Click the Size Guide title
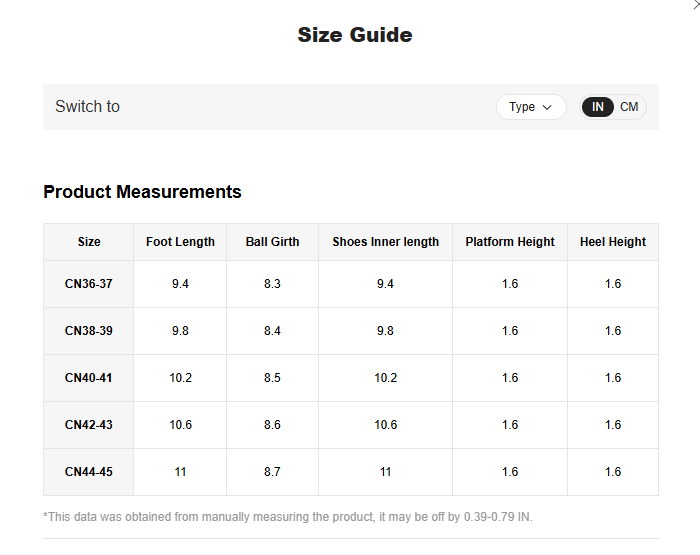700x555 pixels. [354, 35]
